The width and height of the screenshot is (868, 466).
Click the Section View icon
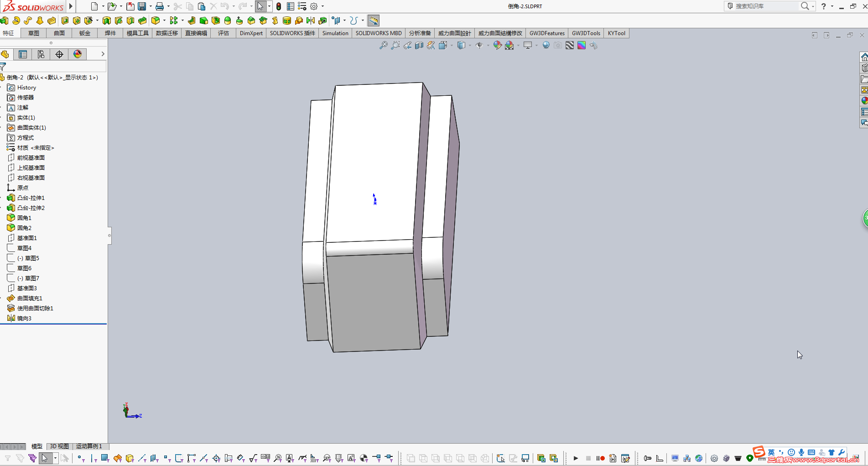419,45
